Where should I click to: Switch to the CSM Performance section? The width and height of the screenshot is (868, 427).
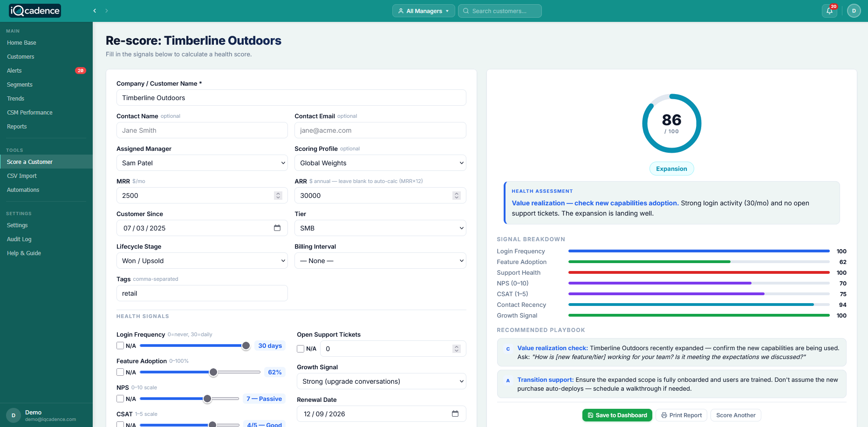pyautogui.click(x=29, y=112)
